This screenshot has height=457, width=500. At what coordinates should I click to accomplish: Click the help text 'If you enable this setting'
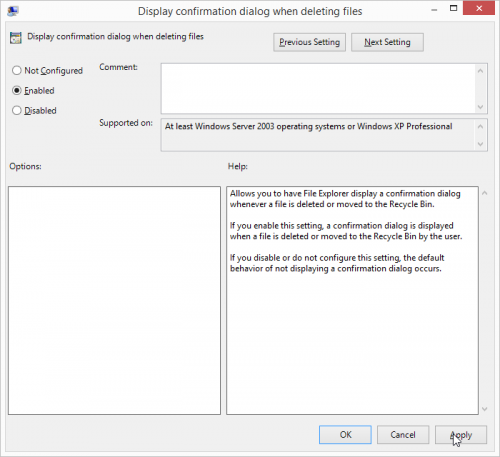click(x=276, y=226)
